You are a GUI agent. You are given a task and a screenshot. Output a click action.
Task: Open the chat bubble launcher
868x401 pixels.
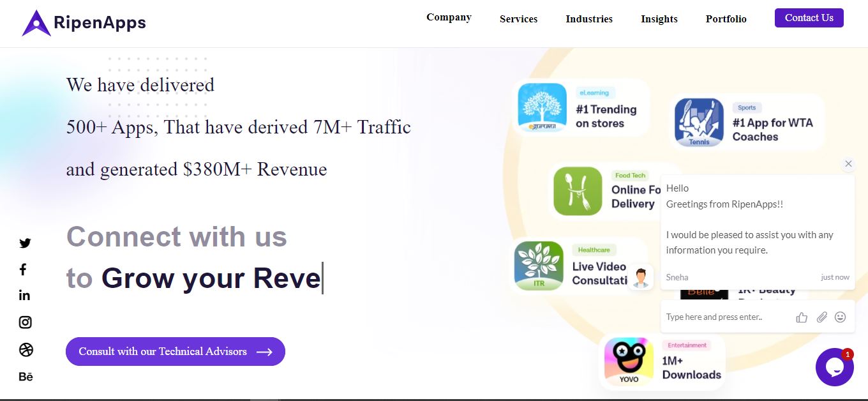(835, 367)
